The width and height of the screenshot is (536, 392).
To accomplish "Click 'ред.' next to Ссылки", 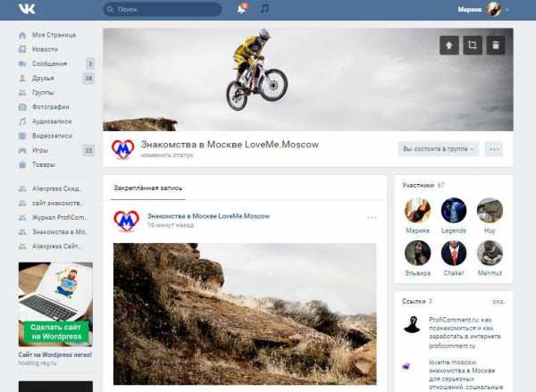I will pyautogui.click(x=498, y=302).
